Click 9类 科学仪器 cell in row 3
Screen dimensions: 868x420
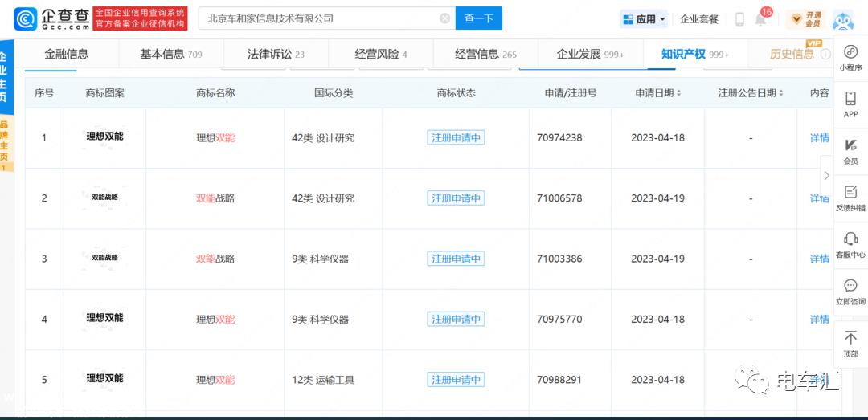(320, 259)
